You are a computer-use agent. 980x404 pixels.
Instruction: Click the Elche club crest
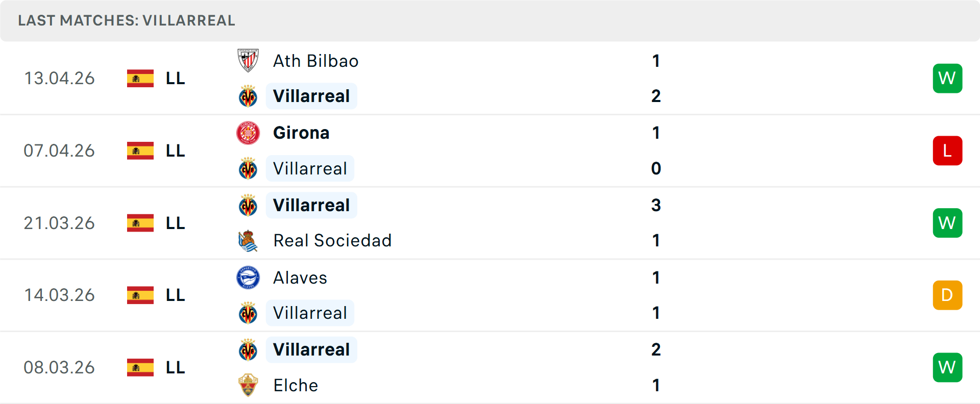(x=248, y=385)
